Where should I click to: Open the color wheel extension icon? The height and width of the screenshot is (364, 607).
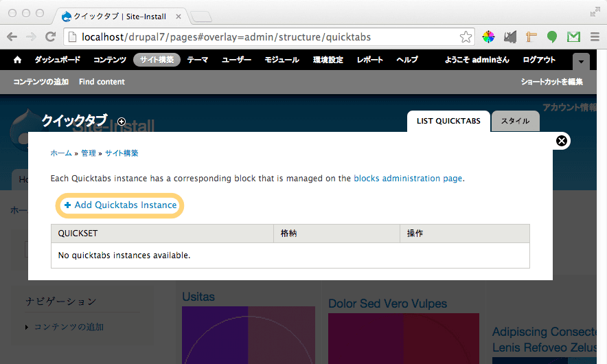click(x=488, y=37)
